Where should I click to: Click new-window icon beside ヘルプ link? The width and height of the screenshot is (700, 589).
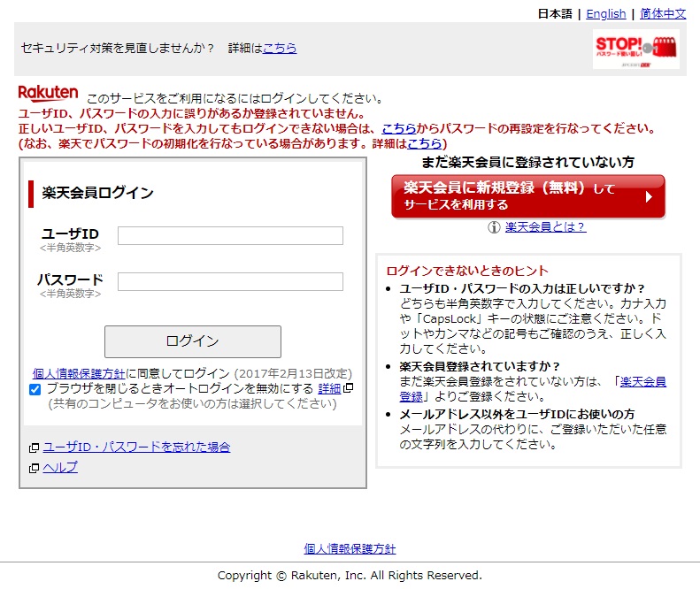point(34,468)
